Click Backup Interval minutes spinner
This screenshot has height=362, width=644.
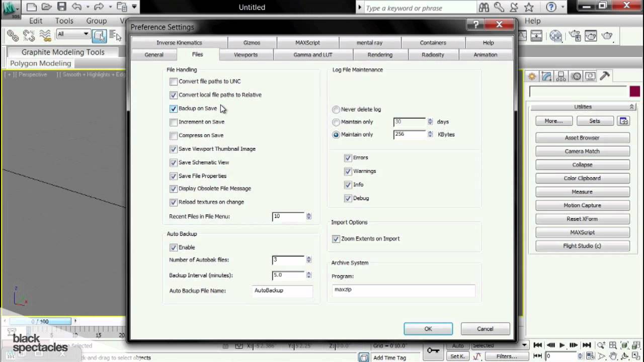[x=309, y=275]
